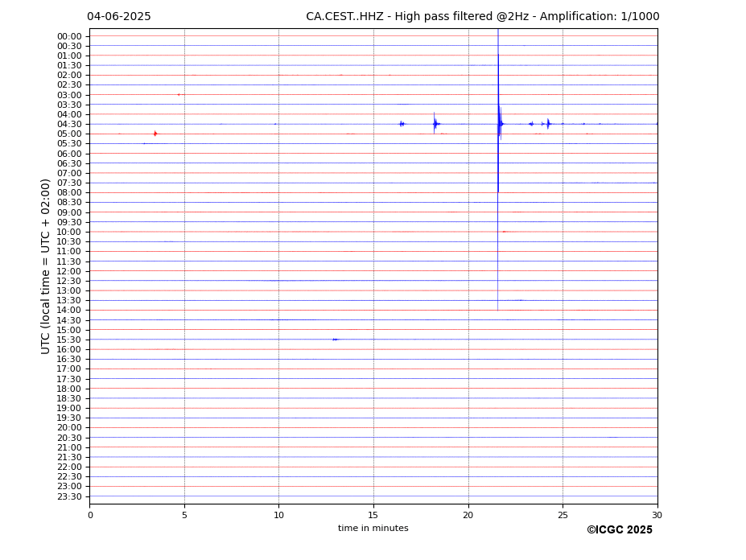
Task: Click the 00:30 time row label
Action: coord(69,46)
